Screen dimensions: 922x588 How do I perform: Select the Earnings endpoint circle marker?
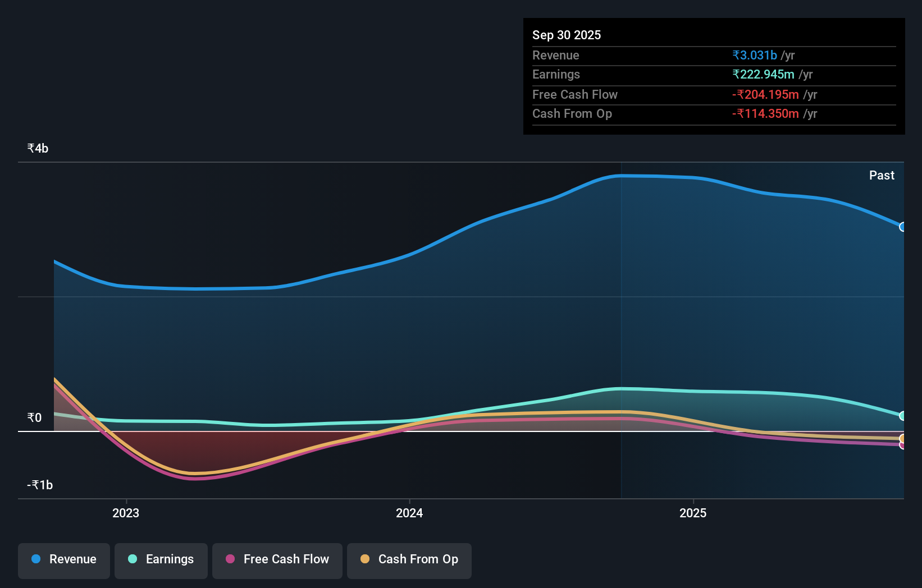[x=903, y=416]
